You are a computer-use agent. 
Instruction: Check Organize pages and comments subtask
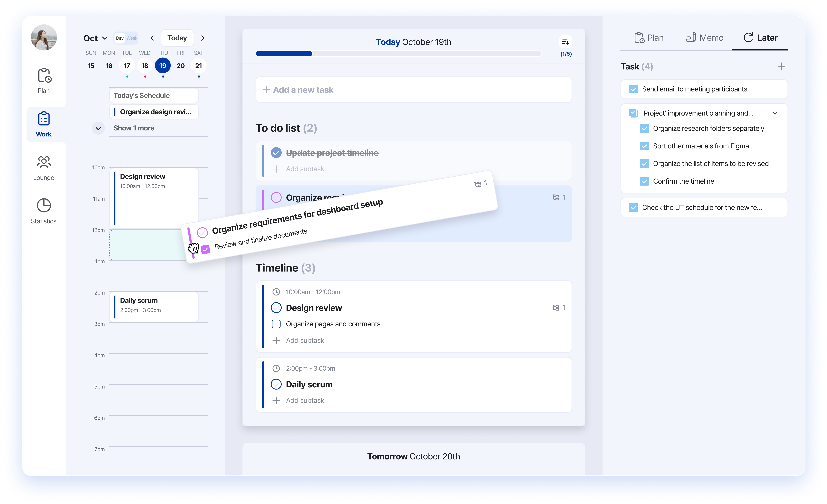pos(276,324)
